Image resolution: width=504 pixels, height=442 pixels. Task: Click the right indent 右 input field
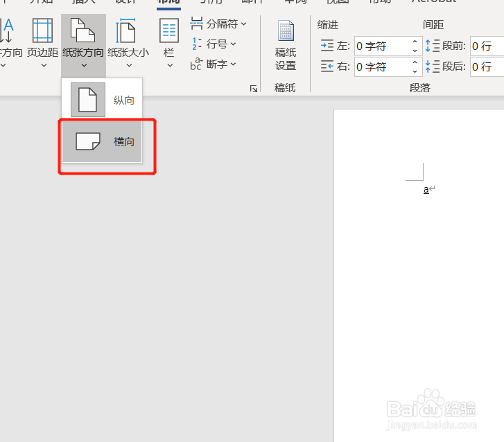coord(383,67)
